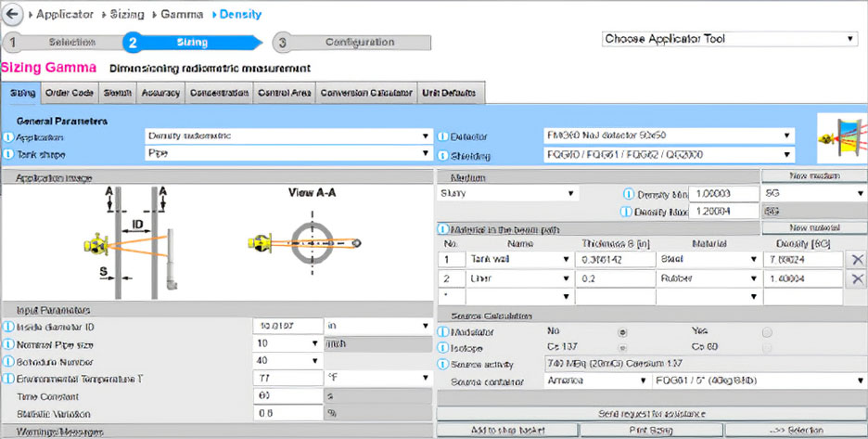Open the Choose Applicator Tool dropdown

728,39
